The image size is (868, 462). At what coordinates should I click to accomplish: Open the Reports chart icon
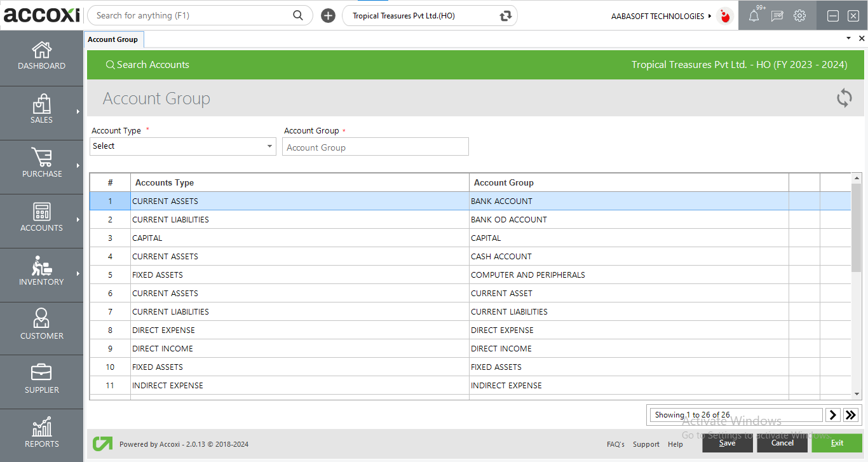point(41,427)
